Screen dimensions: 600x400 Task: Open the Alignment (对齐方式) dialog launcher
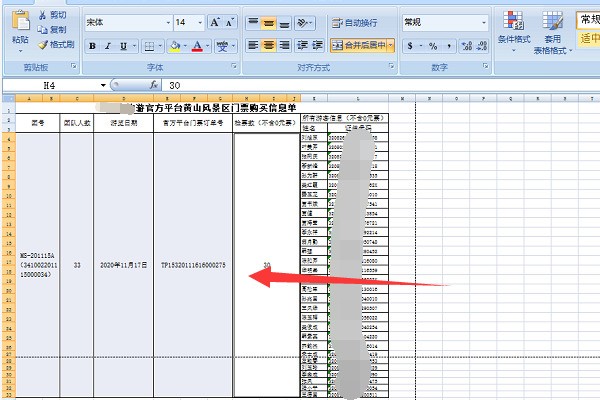(x=391, y=67)
